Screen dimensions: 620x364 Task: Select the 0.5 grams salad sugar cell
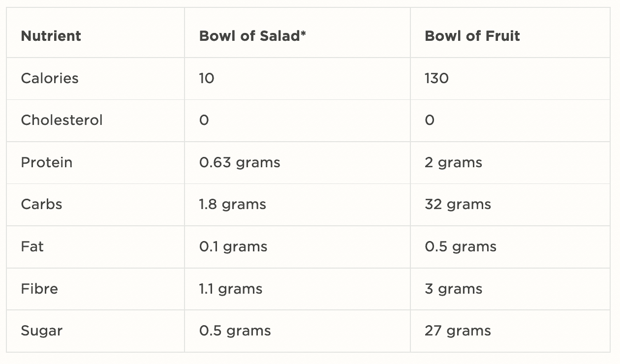[235, 331]
